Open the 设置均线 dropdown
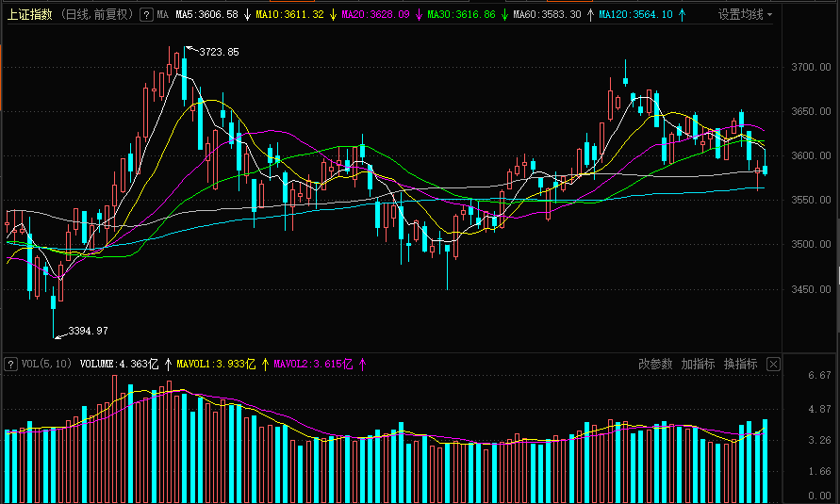The width and height of the screenshot is (840, 504). coord(745,15)
